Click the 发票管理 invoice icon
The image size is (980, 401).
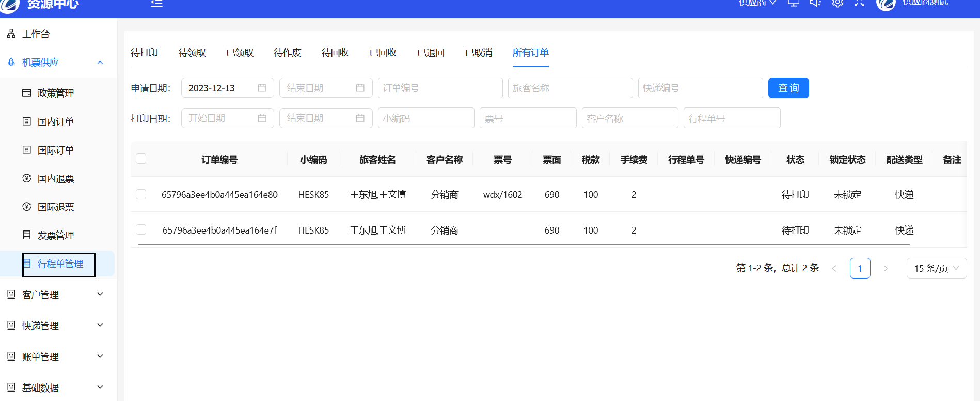[x=27, y=235]
